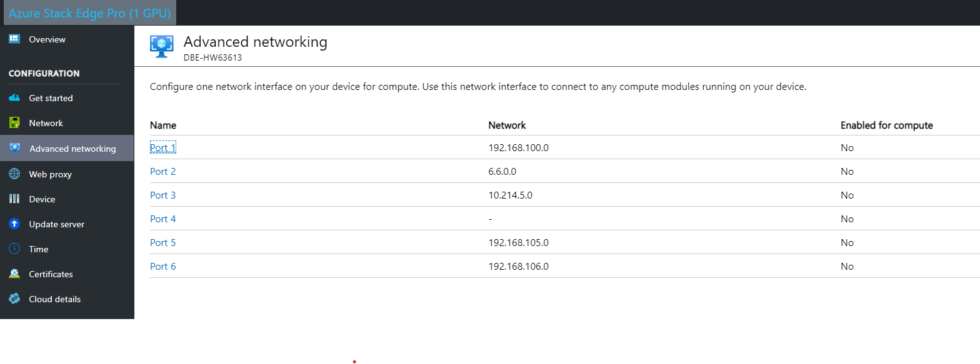Open the Get started configuration page

(50, 98)
